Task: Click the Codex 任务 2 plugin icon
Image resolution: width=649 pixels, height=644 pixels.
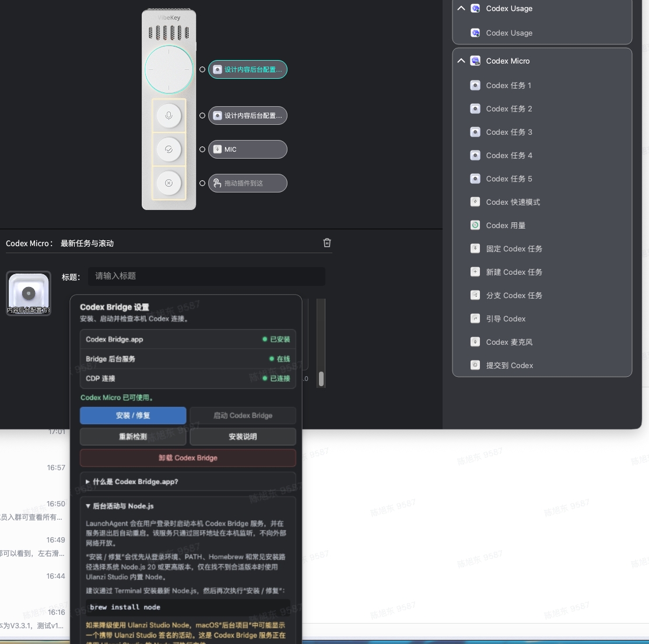Action: pos(475,108)
